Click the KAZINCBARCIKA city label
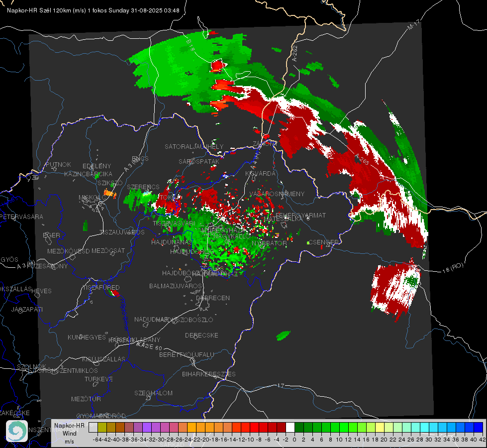This screenshot has height=448, width=487. tap(88, 174)
